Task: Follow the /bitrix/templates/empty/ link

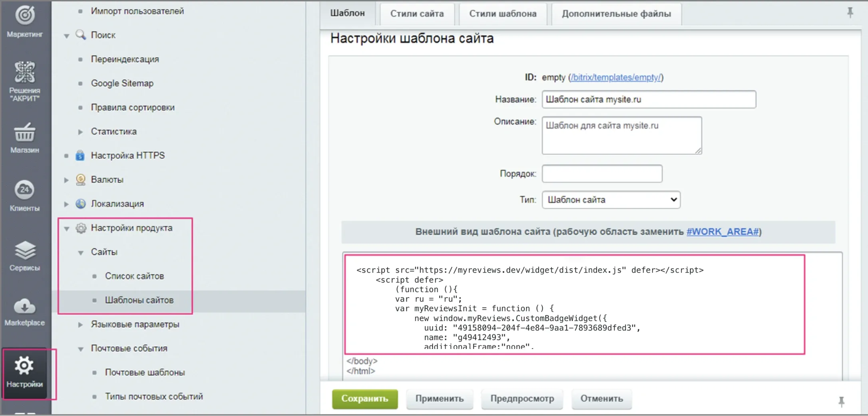Action: (x=615, y=77)
